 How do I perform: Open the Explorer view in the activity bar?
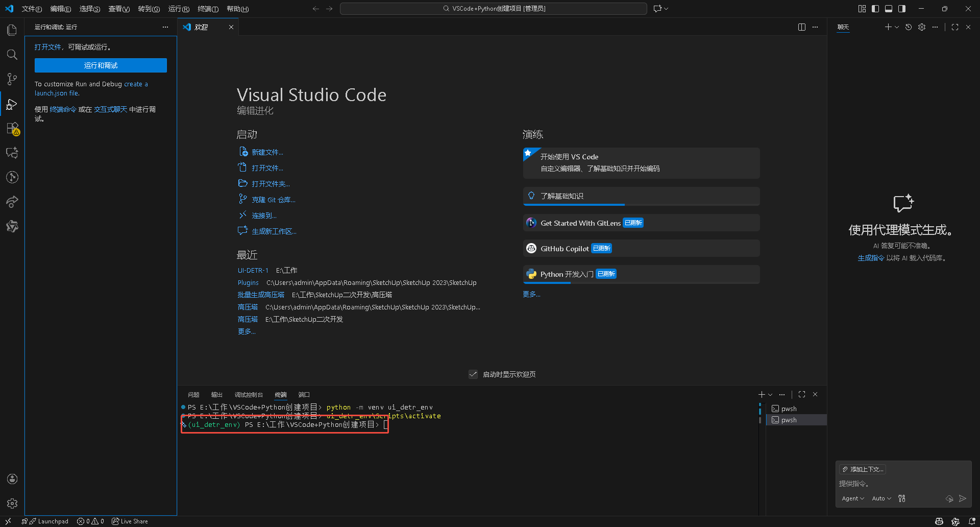click(x=12, y=30)
